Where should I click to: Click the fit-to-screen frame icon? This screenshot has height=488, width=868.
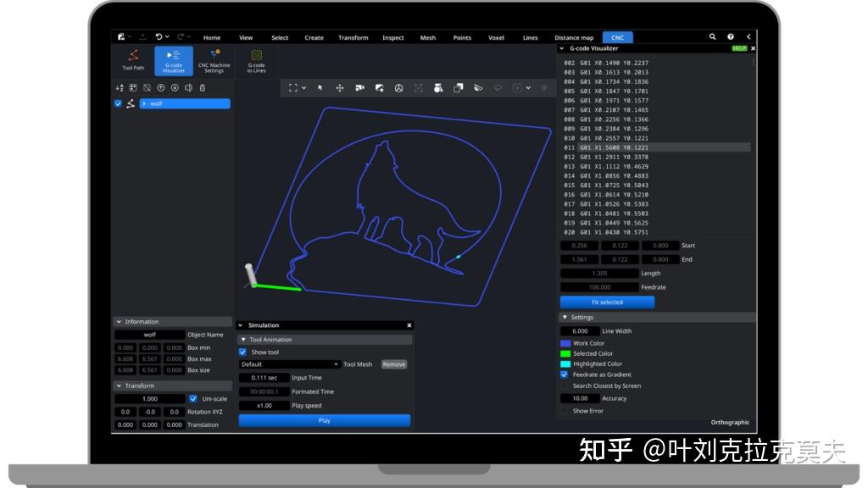pos(293,88)
